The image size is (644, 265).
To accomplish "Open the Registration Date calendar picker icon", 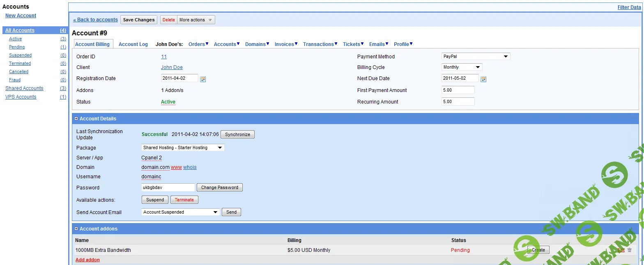I will (203, 79).
